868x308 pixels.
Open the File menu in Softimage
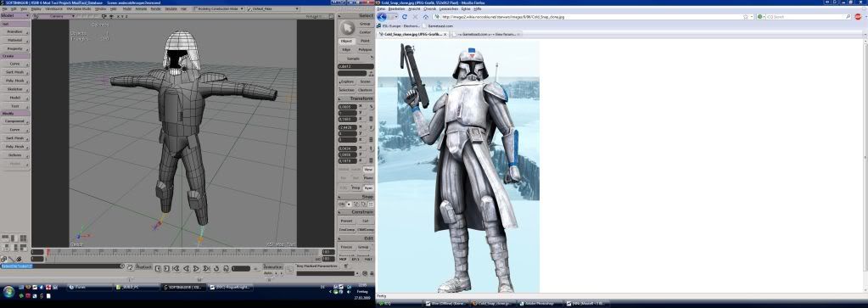(5, 9)
